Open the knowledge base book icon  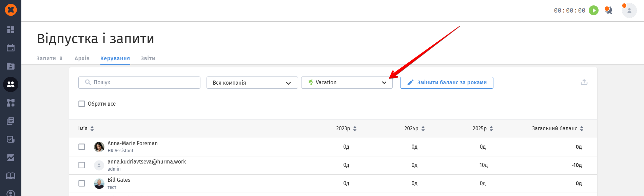coord(11,176)
